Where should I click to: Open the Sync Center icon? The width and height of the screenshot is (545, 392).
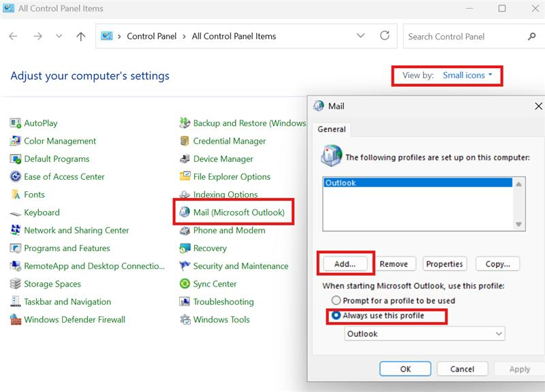[185, 284]
